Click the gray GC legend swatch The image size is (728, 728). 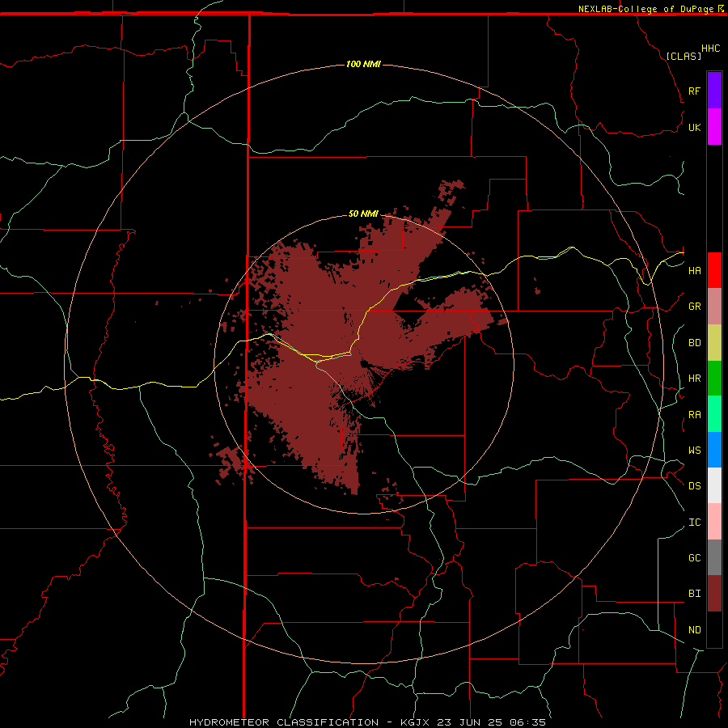(x=714, y=557)
